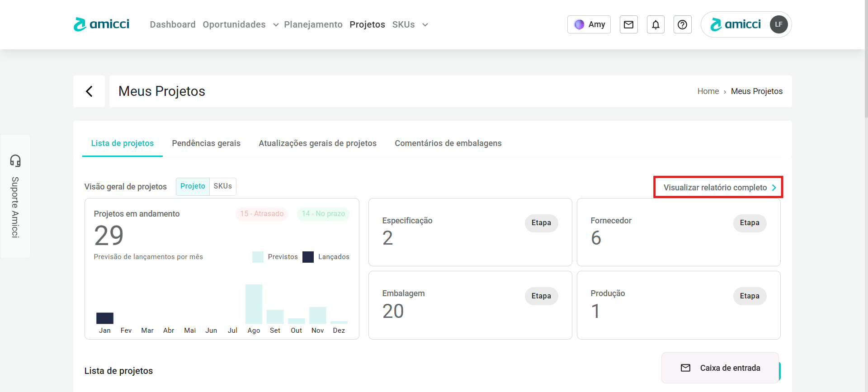Click the help question mark icon
Image resolution: width=868 pixels, height=392 pixels.
682,24
